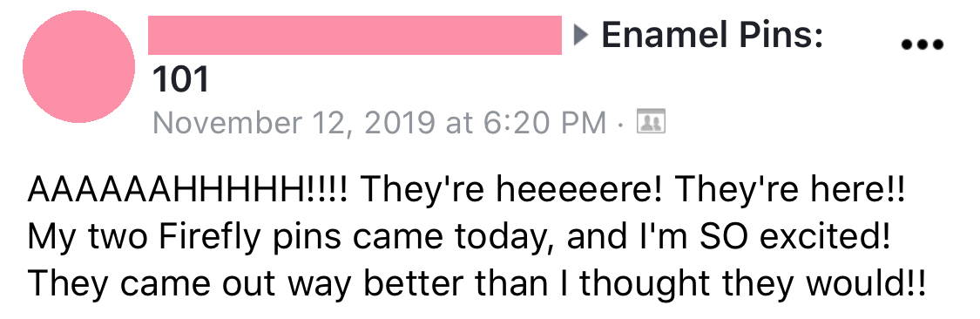Click the word Firefly in the post
Viewport: 980px width, 319px height.
tap(213, 238)
